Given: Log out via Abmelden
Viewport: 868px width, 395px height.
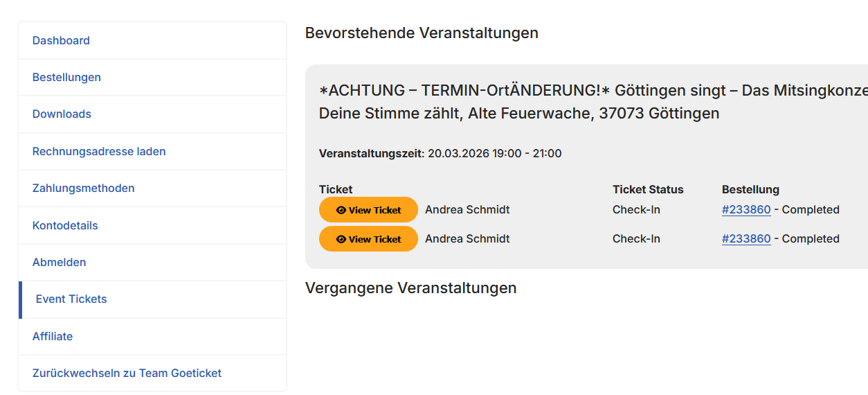Looking at the screenshot, I should point(59,263).
